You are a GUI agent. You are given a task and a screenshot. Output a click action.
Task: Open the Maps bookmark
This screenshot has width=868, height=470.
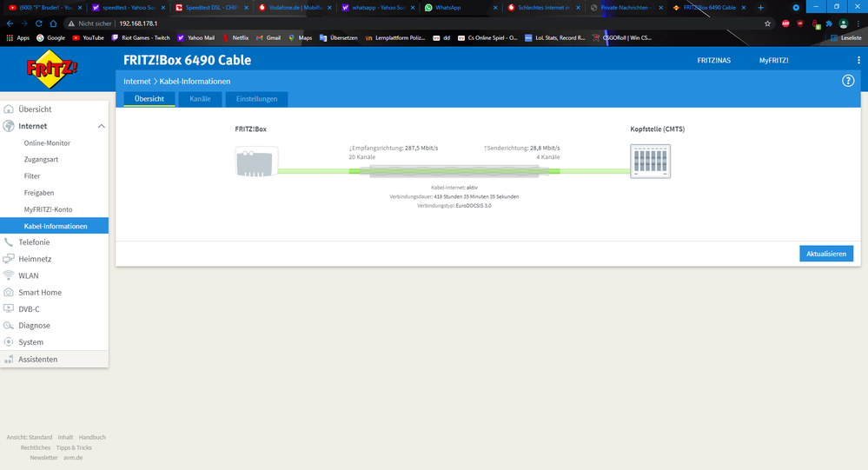coord(300,37)
